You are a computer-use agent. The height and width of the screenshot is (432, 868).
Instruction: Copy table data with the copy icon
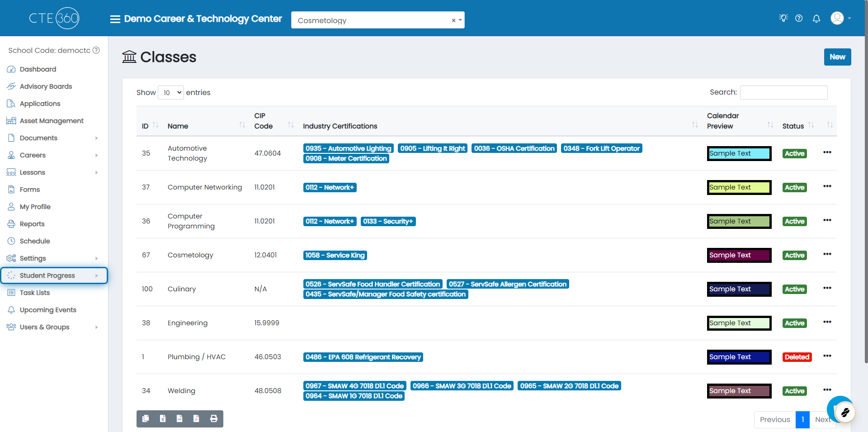point(146,419)
